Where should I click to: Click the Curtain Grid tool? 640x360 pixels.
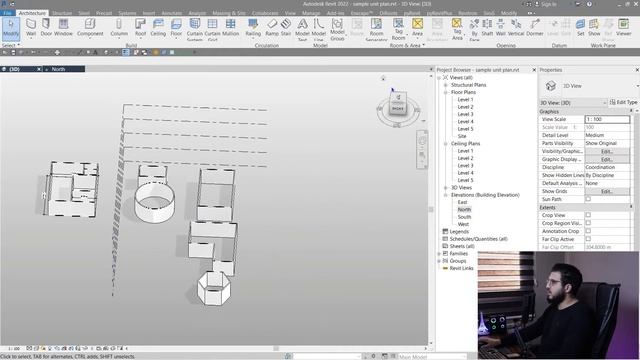212,29
